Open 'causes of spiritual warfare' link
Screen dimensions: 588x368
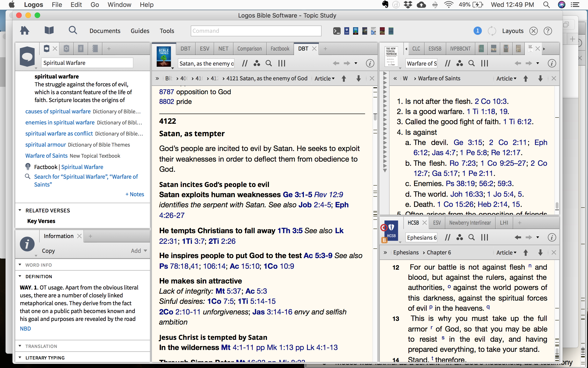point(58,112)
